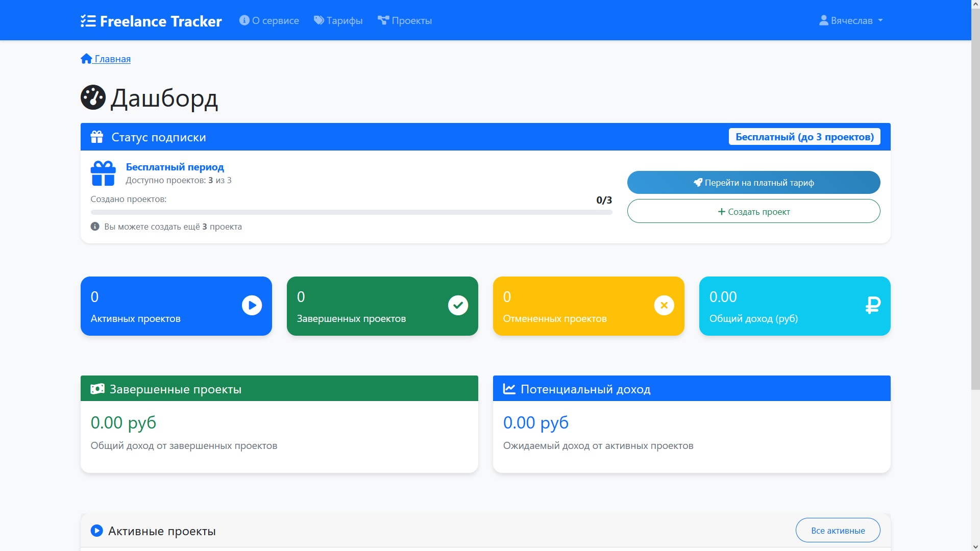The width and height of the screenshot is (980, 551).
Task: Click the green 0.00 руб amount
Action: 123,422
